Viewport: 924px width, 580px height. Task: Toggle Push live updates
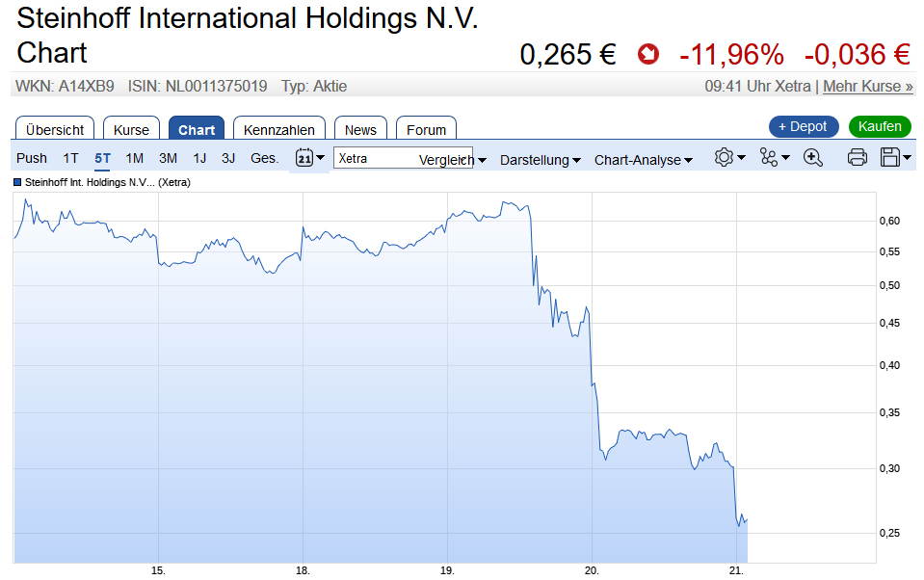[32, 158]
